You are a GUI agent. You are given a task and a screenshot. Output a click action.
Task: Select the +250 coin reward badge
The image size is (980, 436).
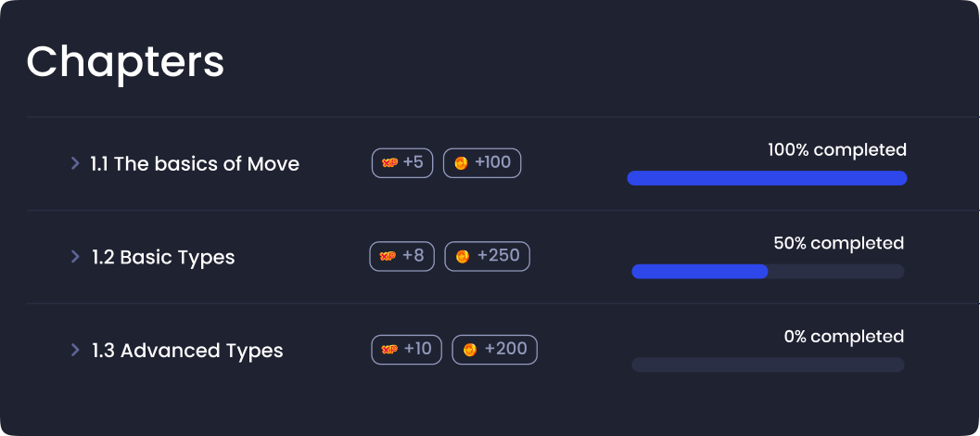tap(487, 256)
